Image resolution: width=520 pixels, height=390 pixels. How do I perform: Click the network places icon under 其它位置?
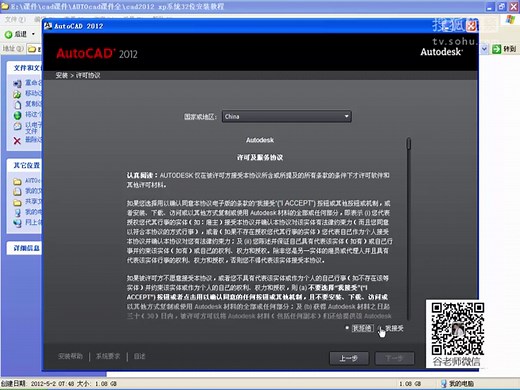(17, 223)
